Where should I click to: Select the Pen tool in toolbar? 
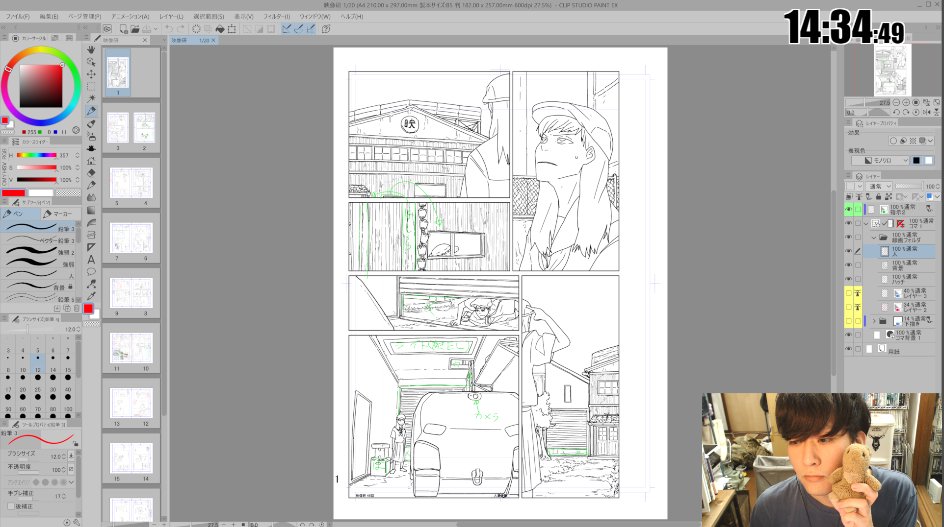(91, 111)
